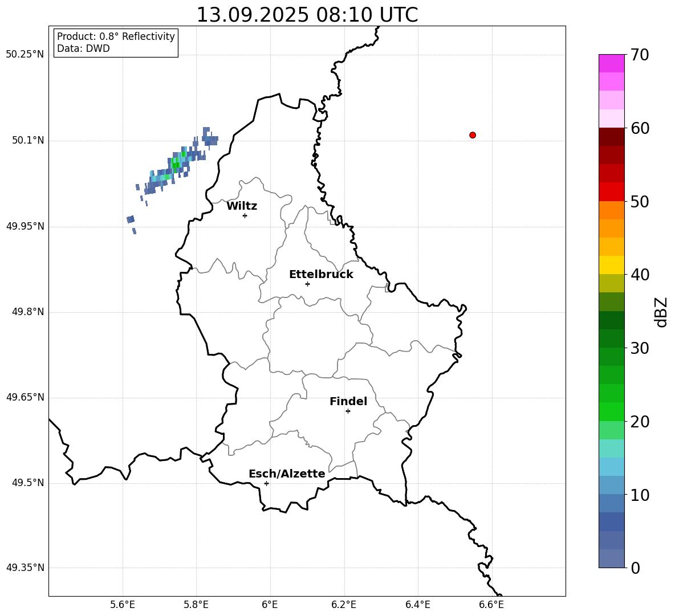The width and height of the screenshot is (675, 616).
Task: Click the colorbar tick label 30
Action: point(640,348)
